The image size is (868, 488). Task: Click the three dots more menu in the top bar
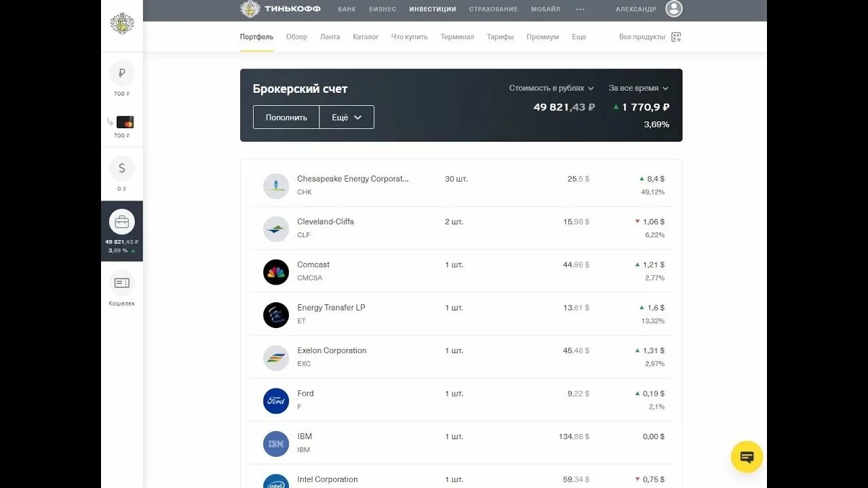click(x=580, y=9)
